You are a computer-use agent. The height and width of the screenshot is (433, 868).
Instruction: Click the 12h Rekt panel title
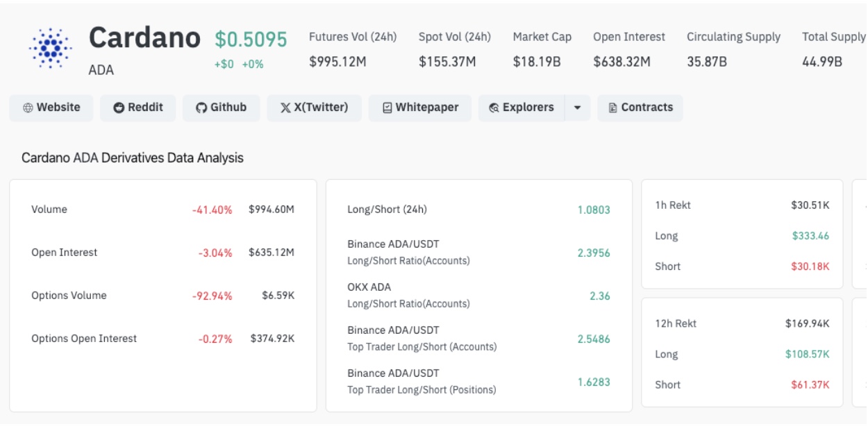676,323
